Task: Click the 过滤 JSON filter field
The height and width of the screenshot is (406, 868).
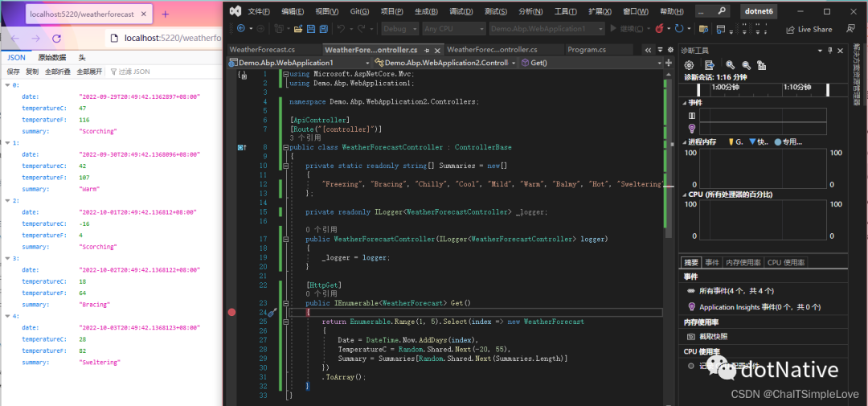Action: tap(164, 72)
